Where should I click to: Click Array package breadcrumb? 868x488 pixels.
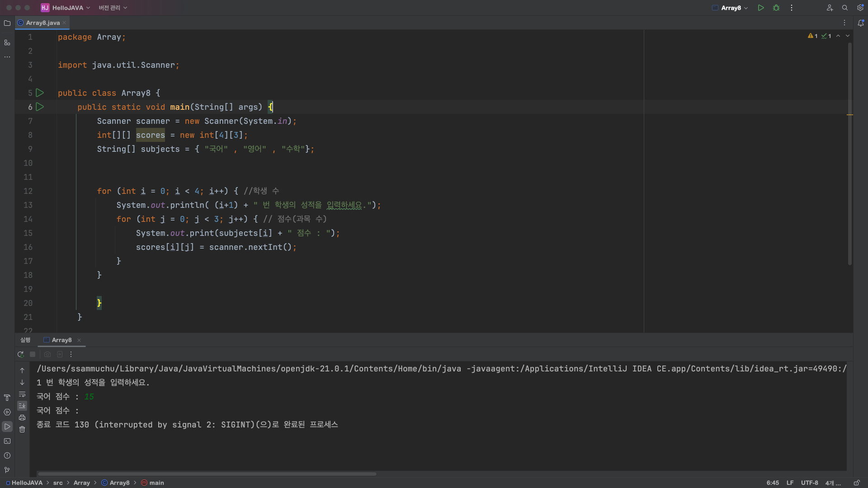[82, 483]
